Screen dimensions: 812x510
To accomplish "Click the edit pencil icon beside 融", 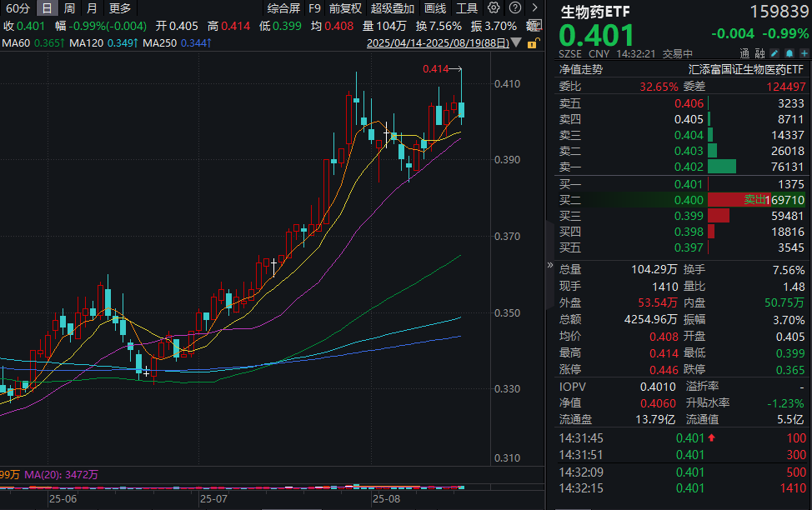I will tap(773, 53).
